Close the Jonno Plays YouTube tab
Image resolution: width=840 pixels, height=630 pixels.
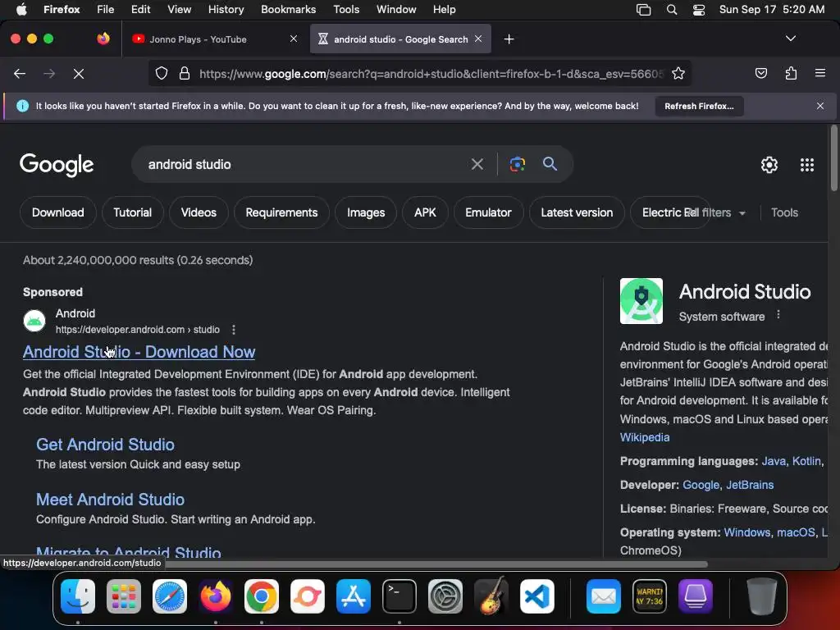294,39
